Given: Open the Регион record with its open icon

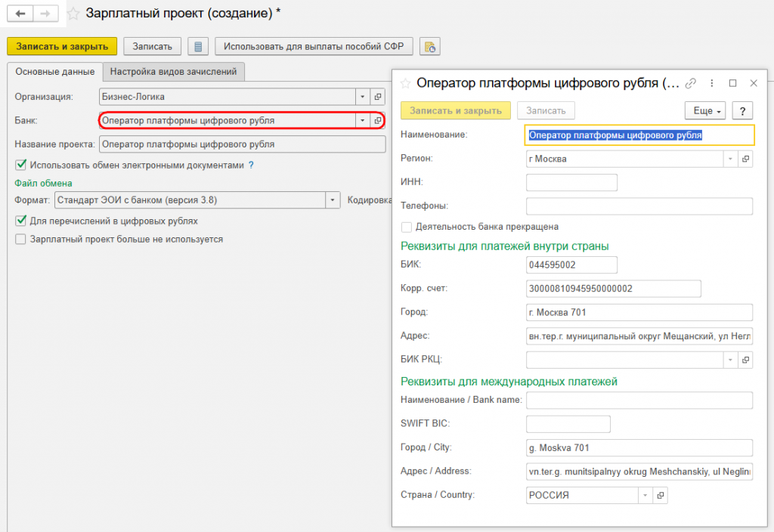Looking at the screenshot, I should 745,159.
